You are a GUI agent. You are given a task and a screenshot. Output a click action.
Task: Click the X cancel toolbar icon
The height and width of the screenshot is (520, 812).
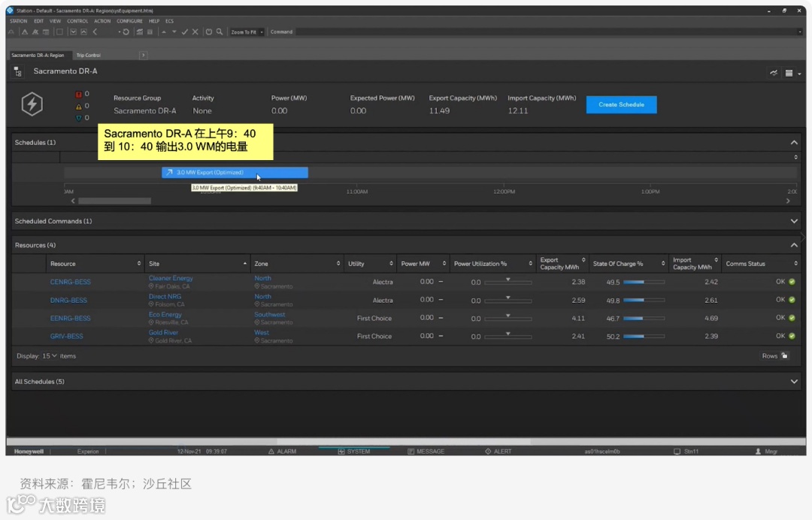tap(195, 32)
